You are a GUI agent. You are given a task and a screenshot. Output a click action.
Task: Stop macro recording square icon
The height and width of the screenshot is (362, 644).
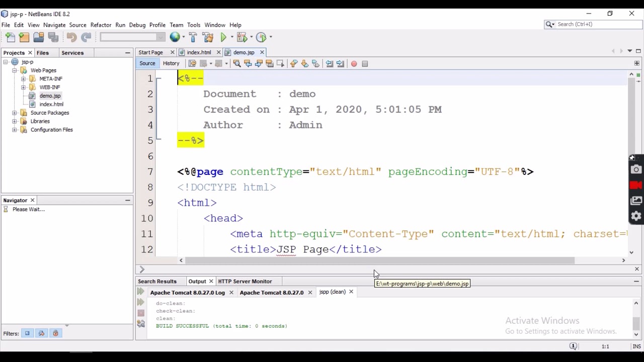click(x=365, y=63)
